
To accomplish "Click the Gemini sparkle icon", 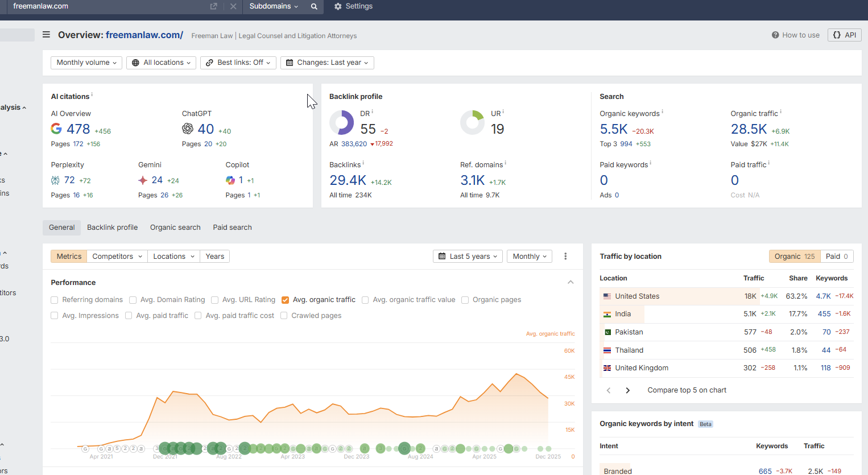I will 143,180.
